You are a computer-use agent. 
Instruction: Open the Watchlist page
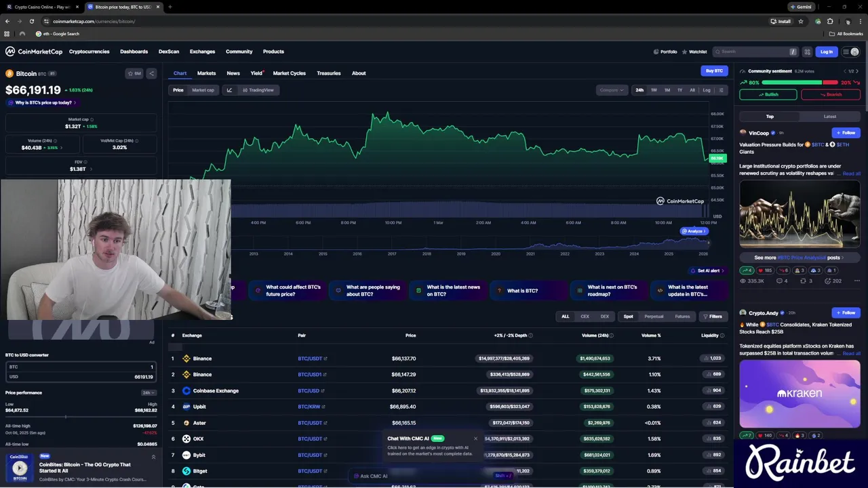(x=694, y=52)
